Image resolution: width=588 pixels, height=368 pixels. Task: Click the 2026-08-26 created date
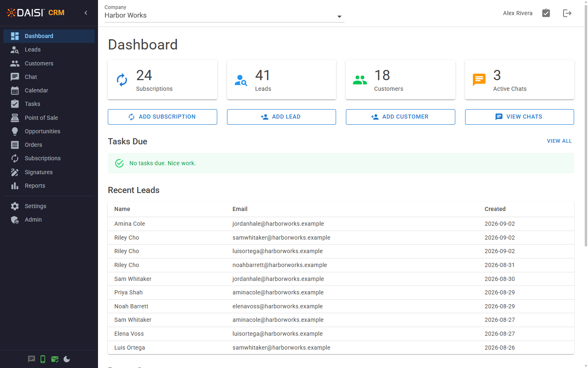pos(500,348)
